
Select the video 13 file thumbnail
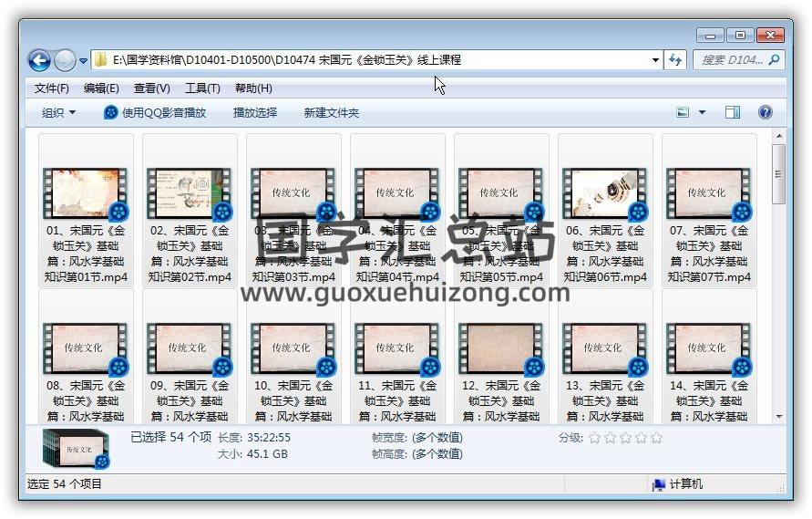pyautogui.click(x=605, y=348)
